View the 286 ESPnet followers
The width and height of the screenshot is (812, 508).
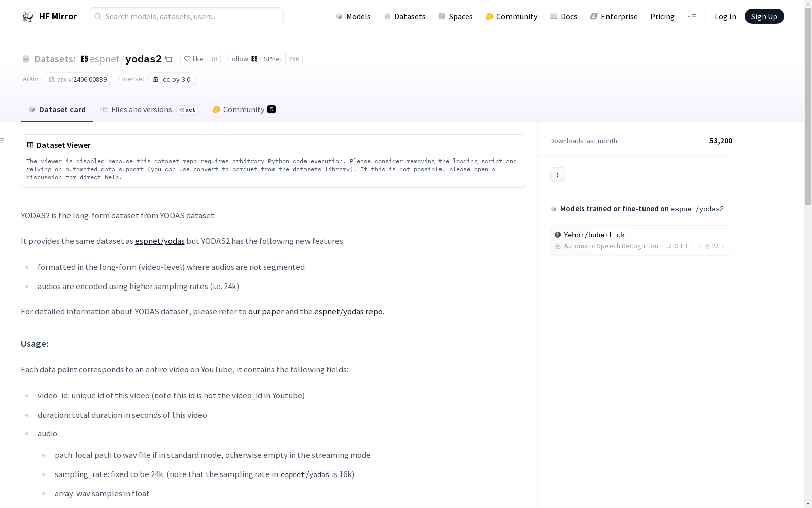(294, 59)
